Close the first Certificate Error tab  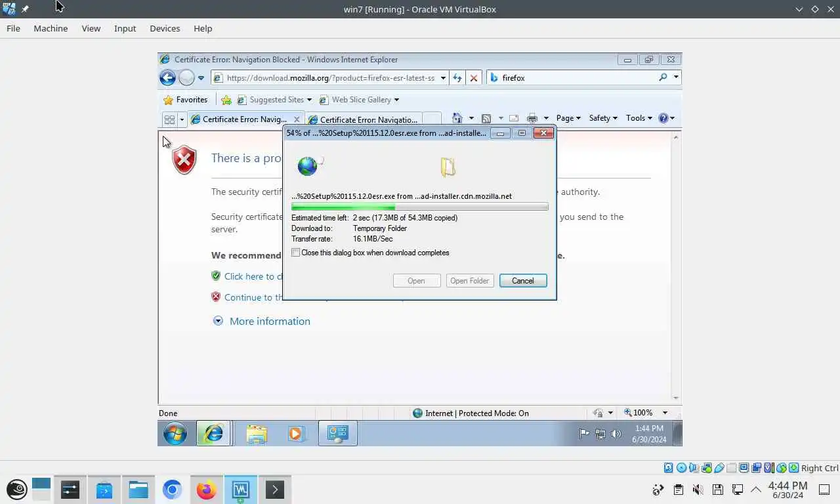pos(297,119)
